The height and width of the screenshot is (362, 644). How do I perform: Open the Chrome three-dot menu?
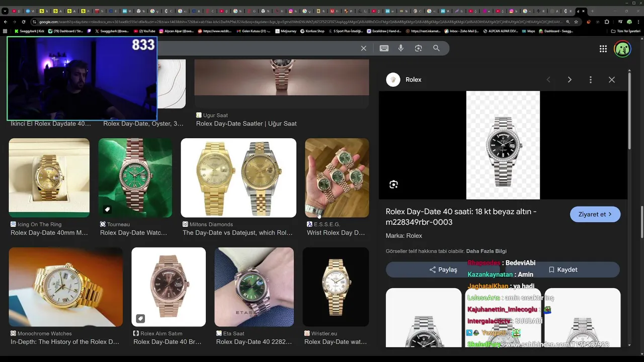coord(638,22)
